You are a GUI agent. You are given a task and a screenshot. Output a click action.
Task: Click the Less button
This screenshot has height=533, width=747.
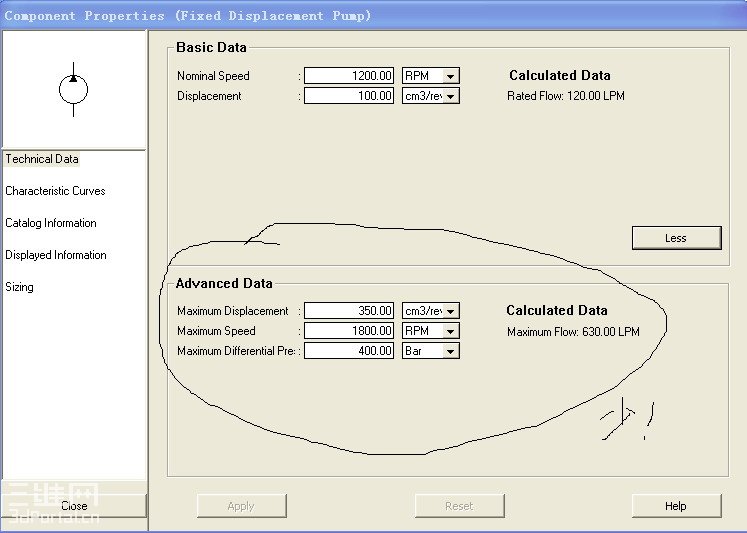(x=676, y=238)
